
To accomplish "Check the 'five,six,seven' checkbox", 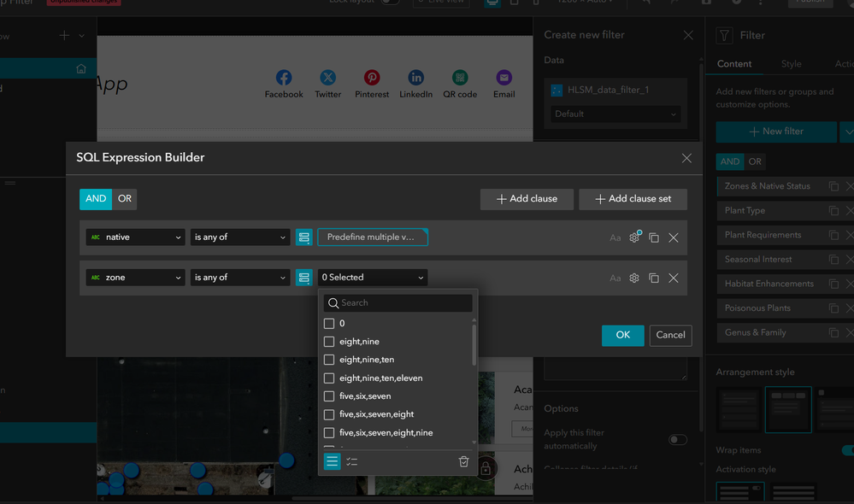I will click(x=329, y=396).
